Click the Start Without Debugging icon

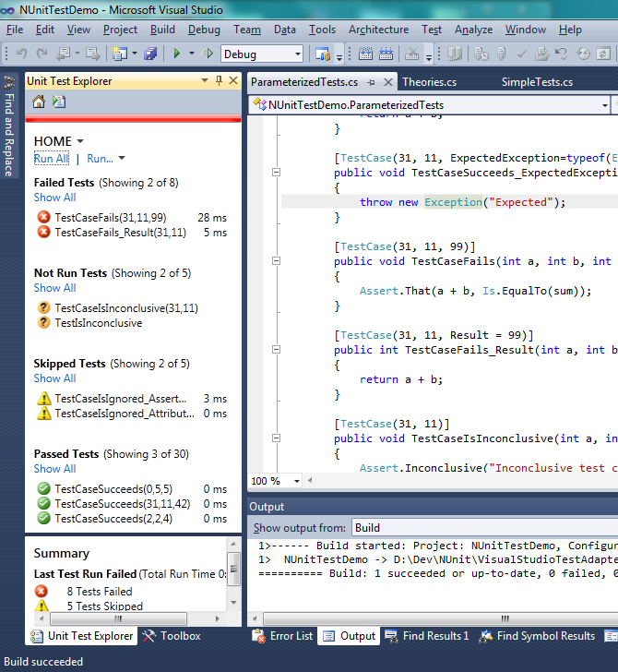click(x=208, y=54)
